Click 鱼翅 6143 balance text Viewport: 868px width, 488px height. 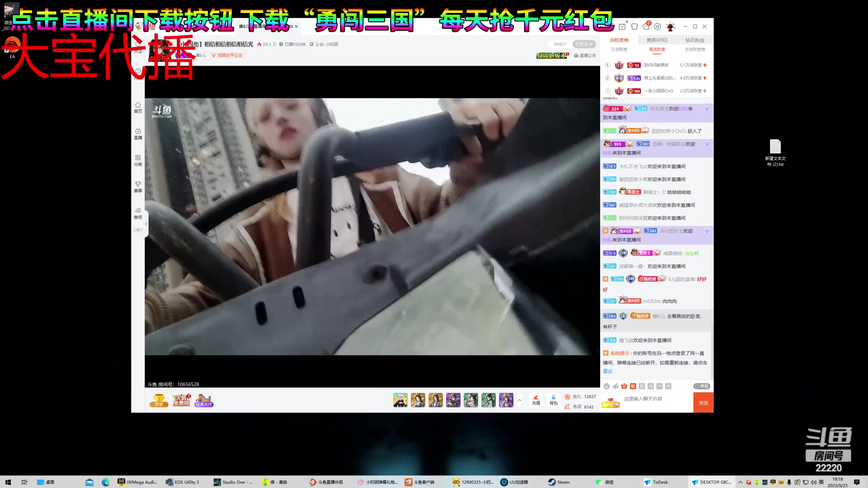pos(579,407)
